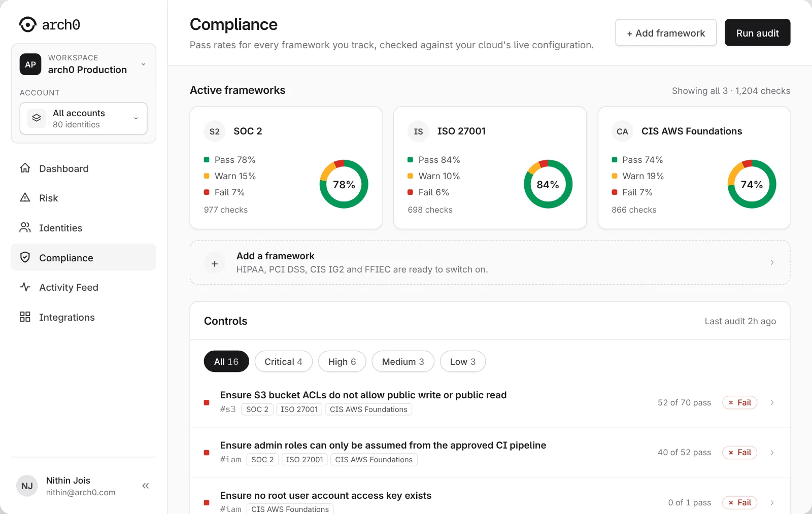Image resolution: width=812 pixels, height=514 pixels.
Task: Click the arch0 logo icon
Action: [x=28, y=24]
